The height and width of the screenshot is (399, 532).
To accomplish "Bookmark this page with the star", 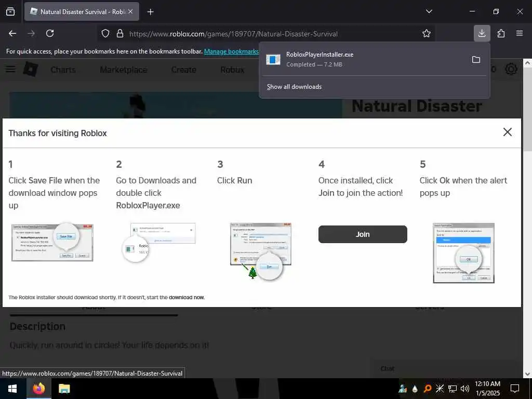I will coord(427,33).
